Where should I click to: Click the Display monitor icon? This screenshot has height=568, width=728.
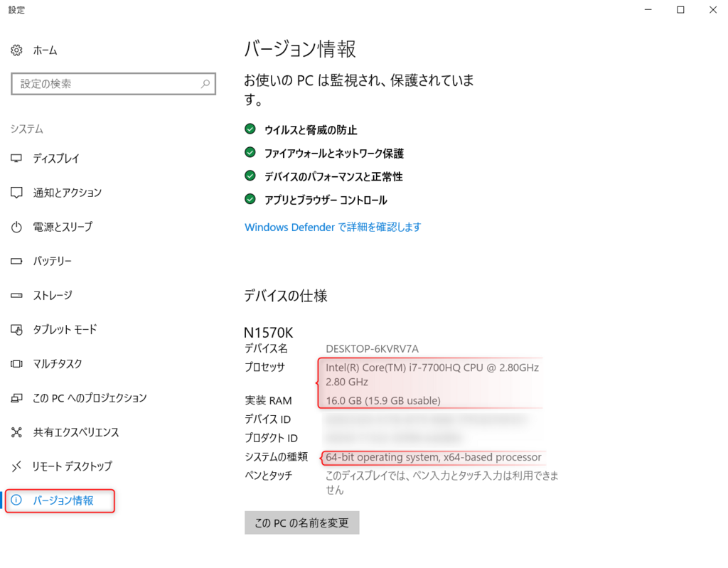click(x=16, y=159)
